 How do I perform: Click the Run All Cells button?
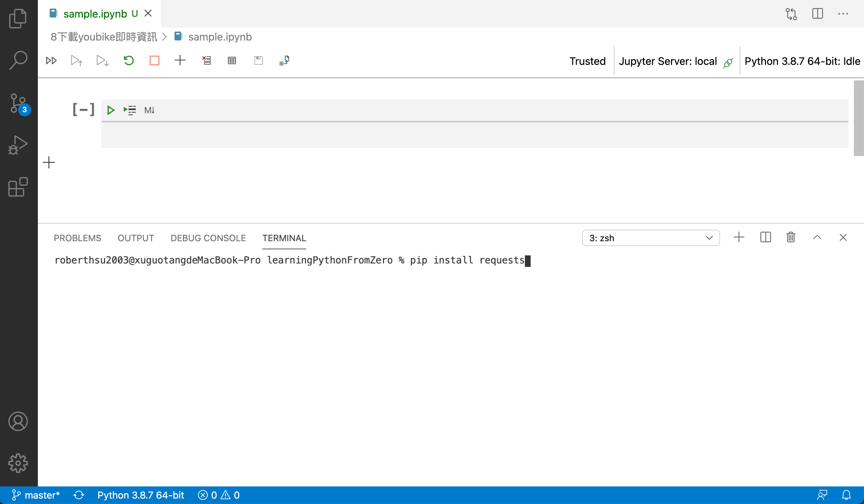tap(50, 60)
